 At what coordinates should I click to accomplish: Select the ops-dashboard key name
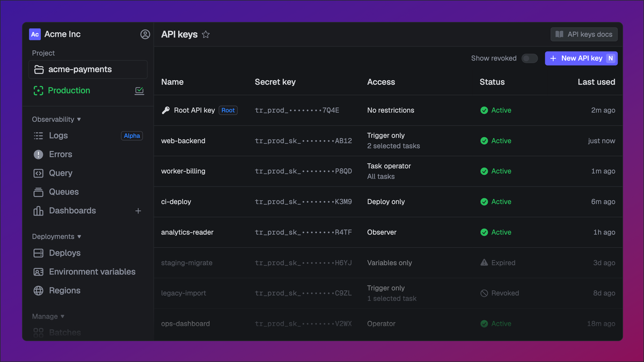coord(185,324)
